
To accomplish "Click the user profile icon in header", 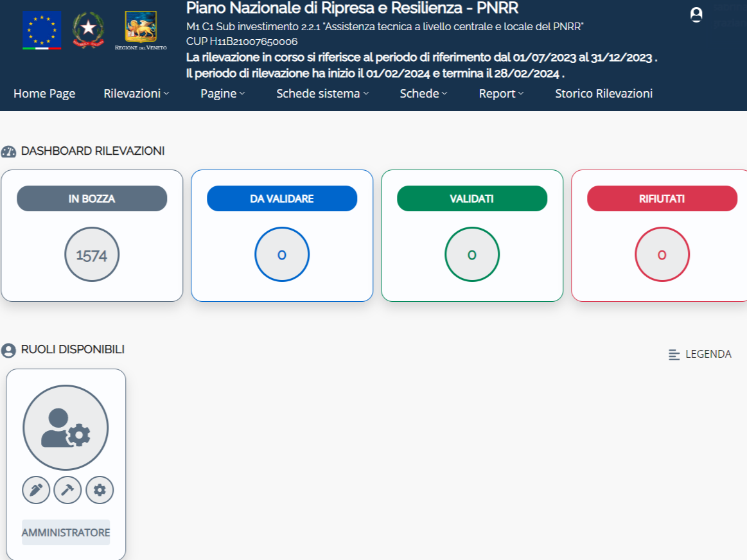I will pos(696,15).
